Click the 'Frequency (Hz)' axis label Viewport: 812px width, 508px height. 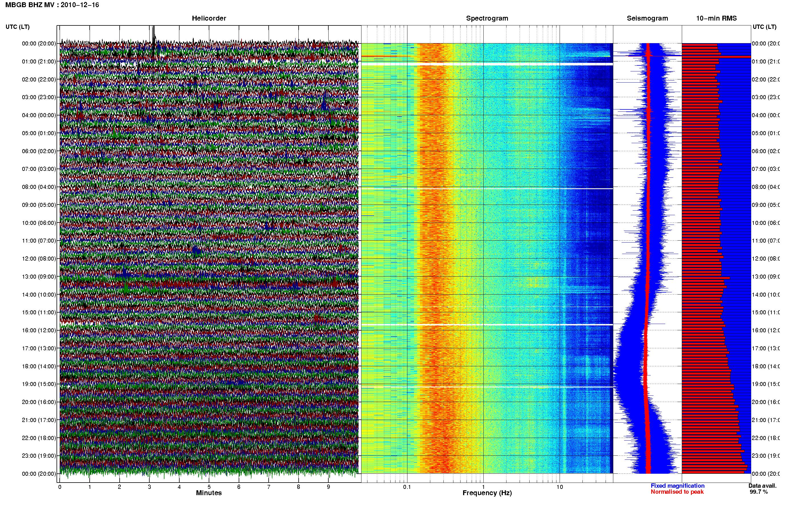[487, 493]
